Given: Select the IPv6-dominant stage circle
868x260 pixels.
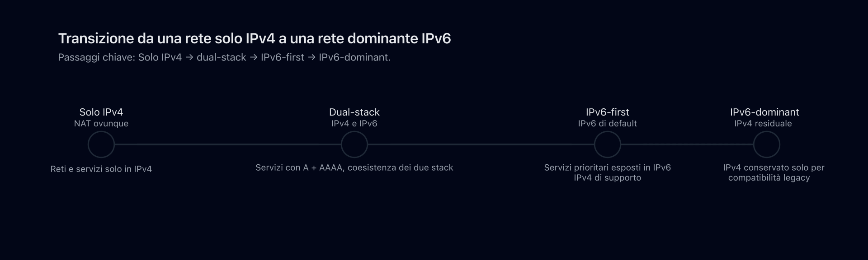Looking at the screenshot, I should pos(767,145).
